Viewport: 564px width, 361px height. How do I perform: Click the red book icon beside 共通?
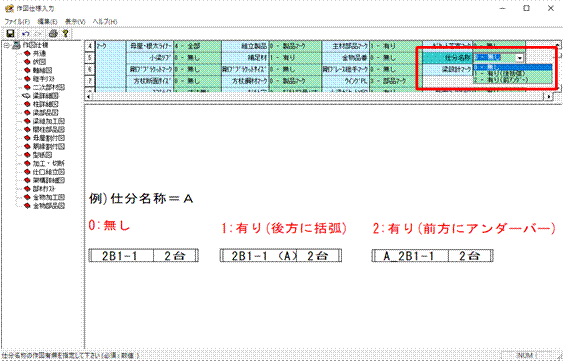pyautogui.click(x=27, y=53)
